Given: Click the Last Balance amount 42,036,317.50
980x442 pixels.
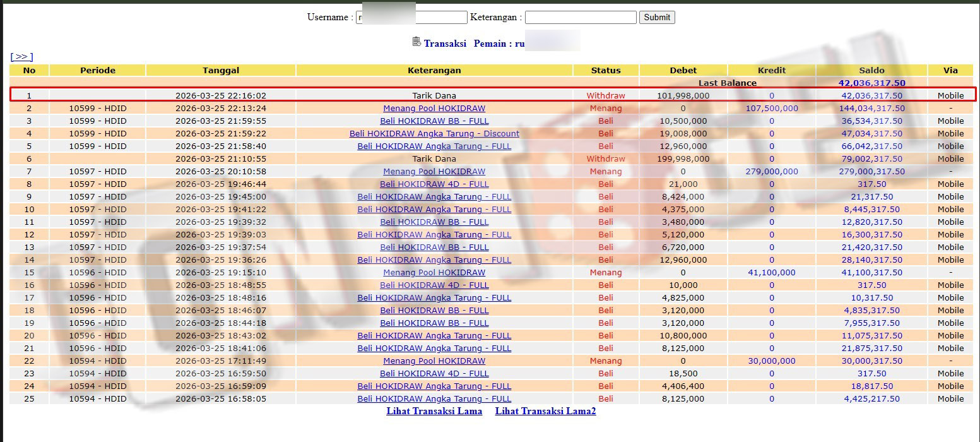Looking at the screenshot, I should [x=871, y=83].
